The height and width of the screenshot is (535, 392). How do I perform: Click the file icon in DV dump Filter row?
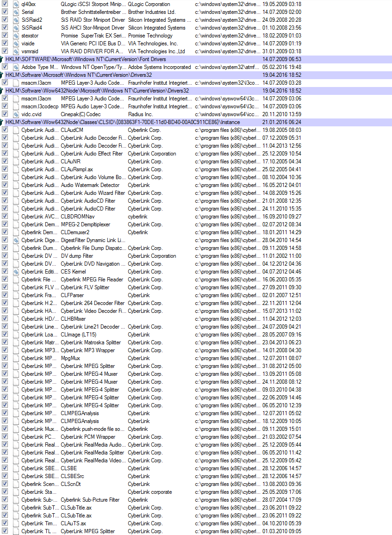click(x=16, y=256)
